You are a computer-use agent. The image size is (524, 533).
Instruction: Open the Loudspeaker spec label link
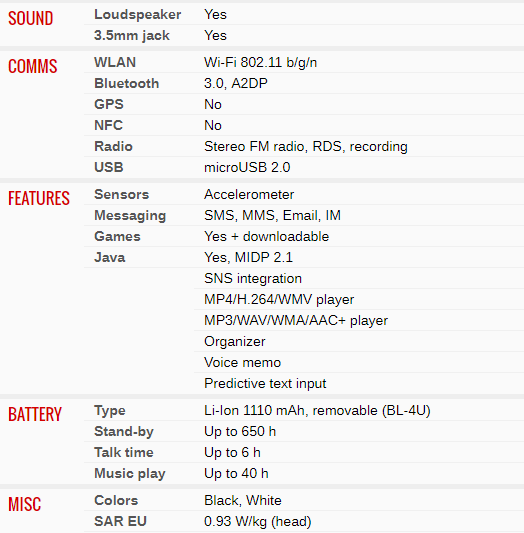point(138,15)
